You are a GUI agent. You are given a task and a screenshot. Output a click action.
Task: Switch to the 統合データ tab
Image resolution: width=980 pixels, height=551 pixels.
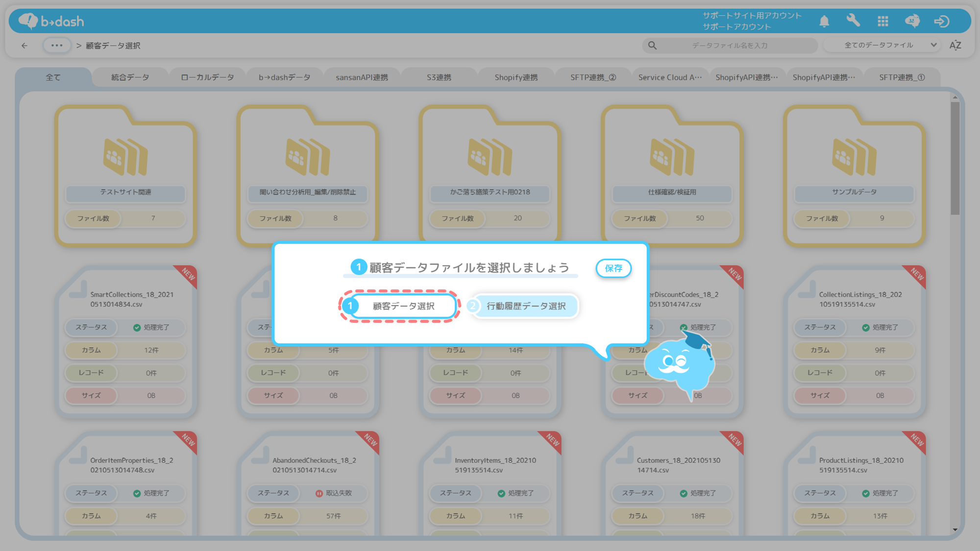130,77
